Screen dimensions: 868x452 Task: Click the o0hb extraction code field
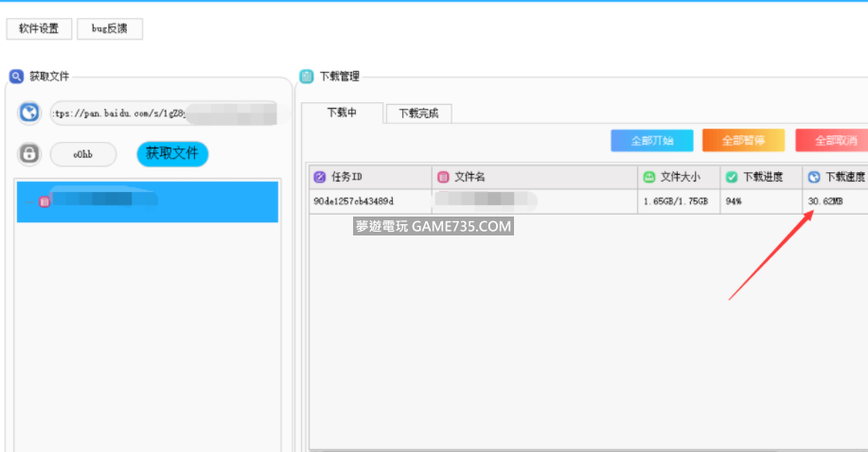click(83, 154)
